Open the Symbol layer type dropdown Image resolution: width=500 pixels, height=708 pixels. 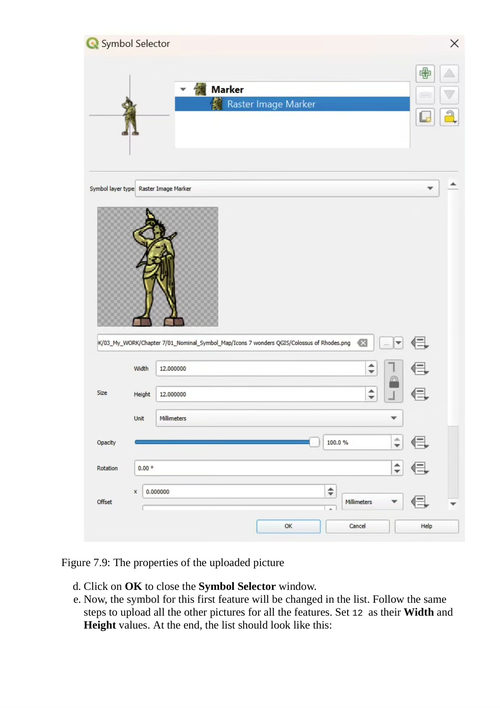point(287,188)
